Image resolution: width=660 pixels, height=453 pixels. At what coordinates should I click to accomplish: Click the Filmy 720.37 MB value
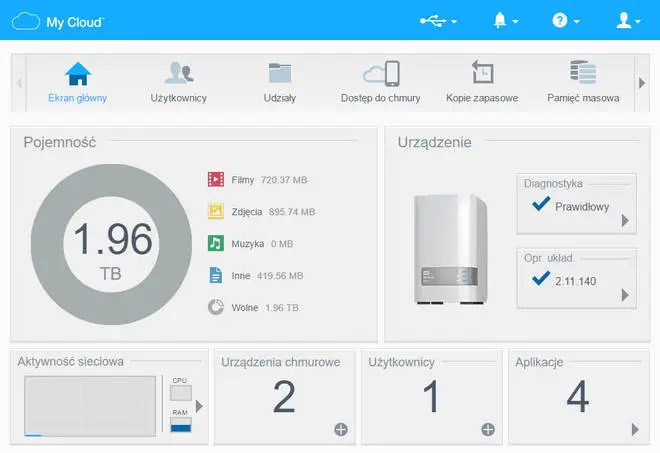tap(284, 180)
